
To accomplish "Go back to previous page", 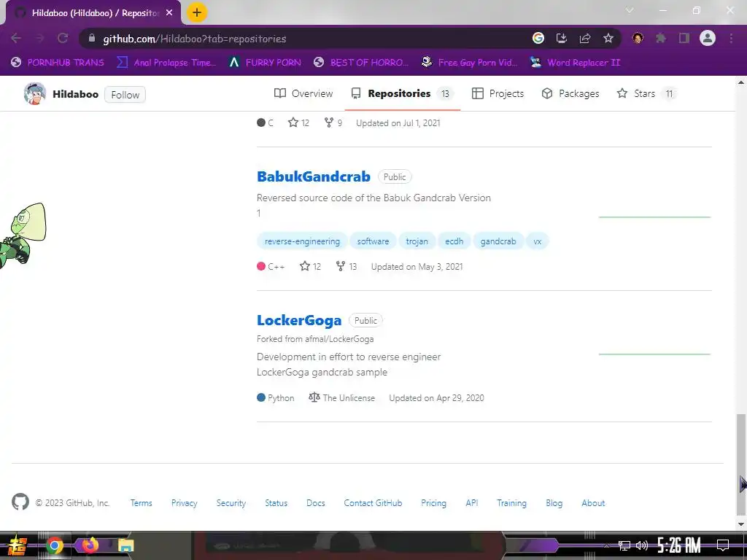I will click(x=16, y=38).
